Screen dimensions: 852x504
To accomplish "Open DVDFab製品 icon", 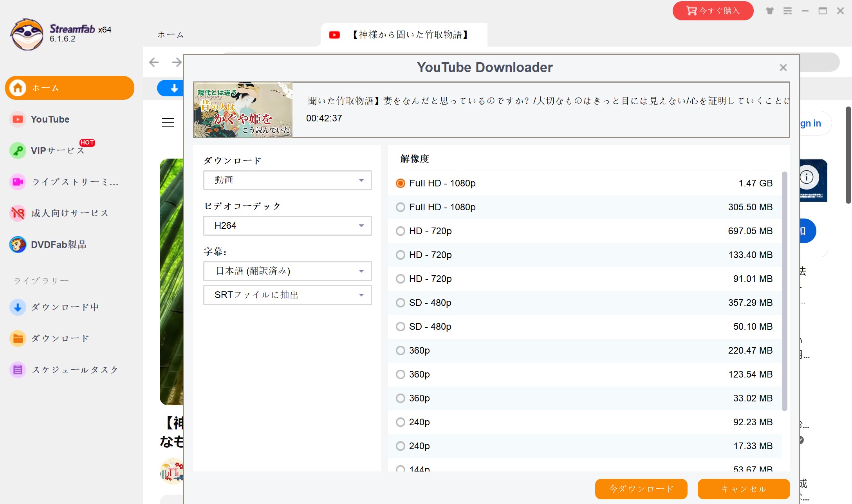I will (18, 244).
